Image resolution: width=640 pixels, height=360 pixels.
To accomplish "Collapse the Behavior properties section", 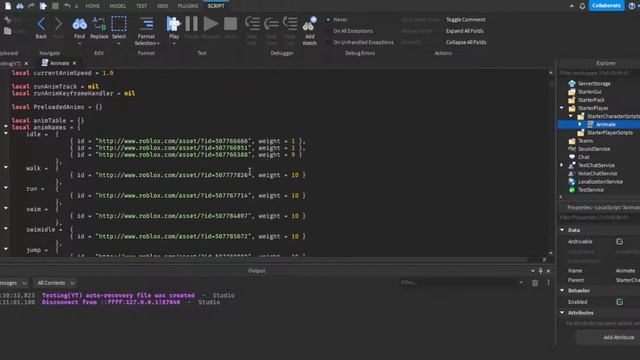I will 562,291.
